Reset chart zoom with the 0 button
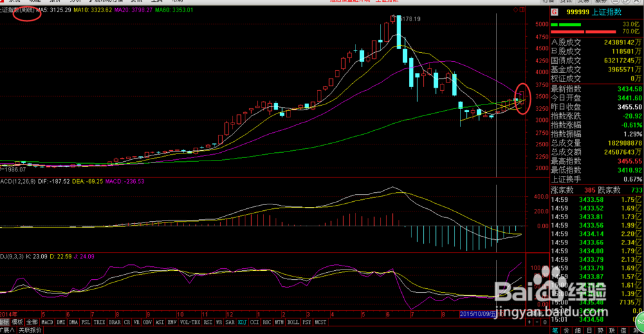Screen dimensions: 644x334 pos(545,322)
